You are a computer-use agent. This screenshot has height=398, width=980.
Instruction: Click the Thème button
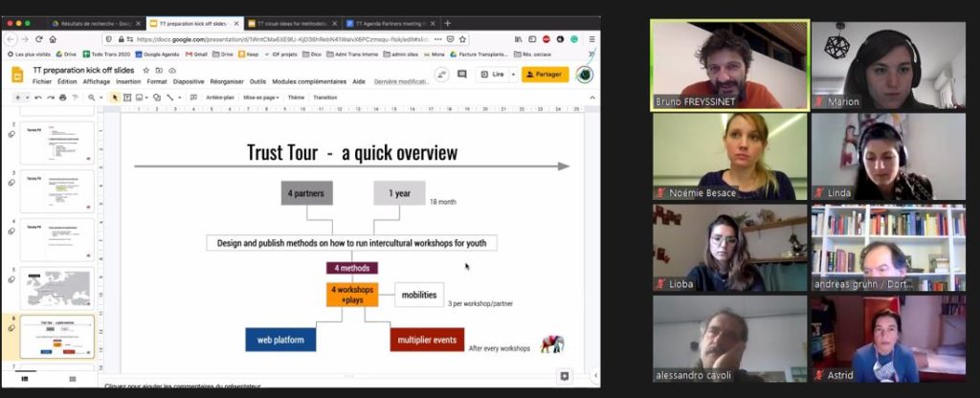[297, 98]
